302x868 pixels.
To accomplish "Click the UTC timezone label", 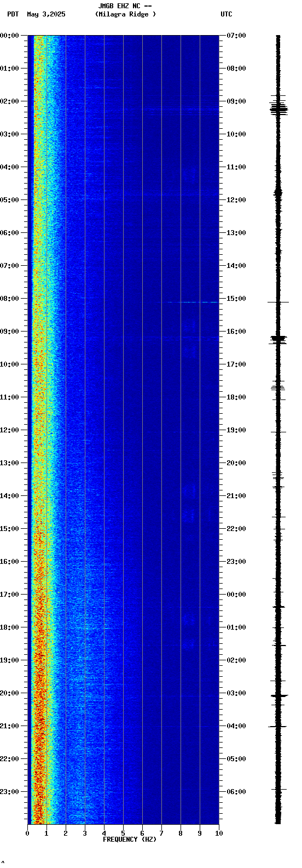I will 226,14.
